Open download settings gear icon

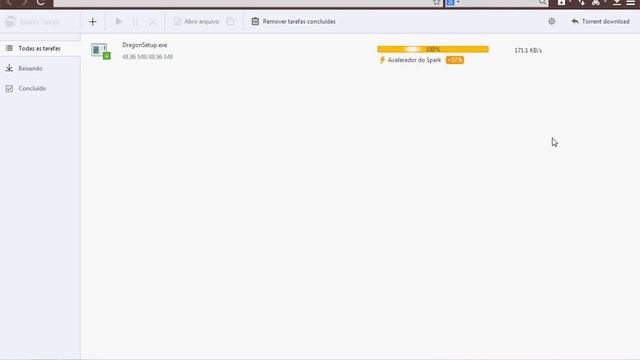pyautogui.click(x=551, y=21)
